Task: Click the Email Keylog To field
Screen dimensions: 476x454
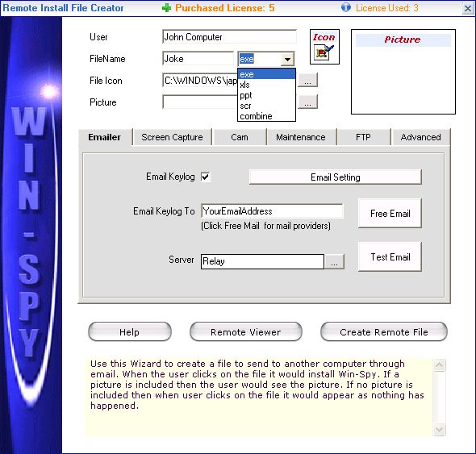Action: (x=272, y=211)
